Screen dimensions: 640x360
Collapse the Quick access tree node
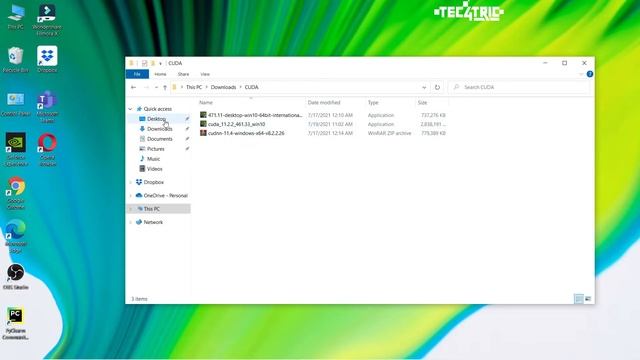(130, 109)
